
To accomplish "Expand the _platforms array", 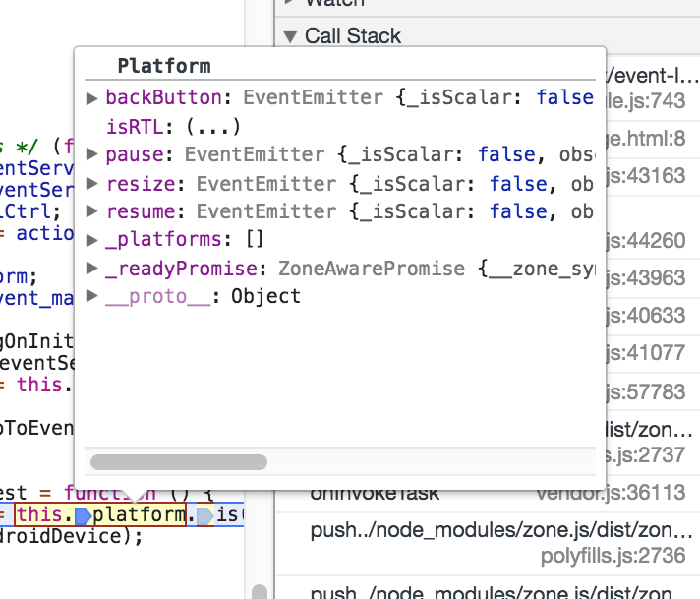I will point(92,240).
